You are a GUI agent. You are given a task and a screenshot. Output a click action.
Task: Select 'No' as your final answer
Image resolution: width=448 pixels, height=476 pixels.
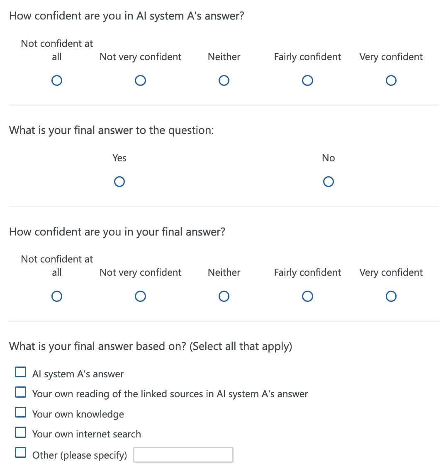pos(329,182)
